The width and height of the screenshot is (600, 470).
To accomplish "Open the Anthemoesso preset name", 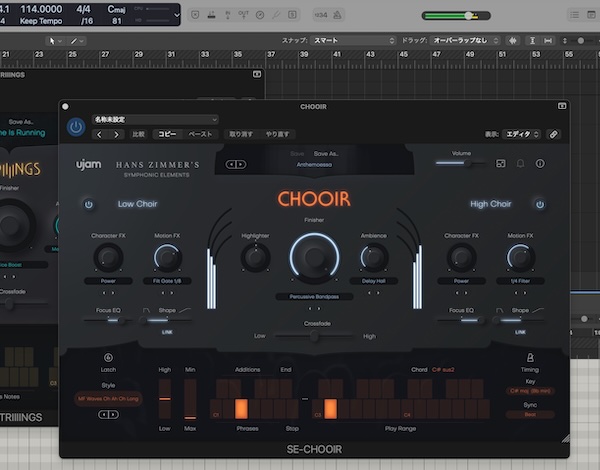I will pyautogui.click(x=314, y=165).
